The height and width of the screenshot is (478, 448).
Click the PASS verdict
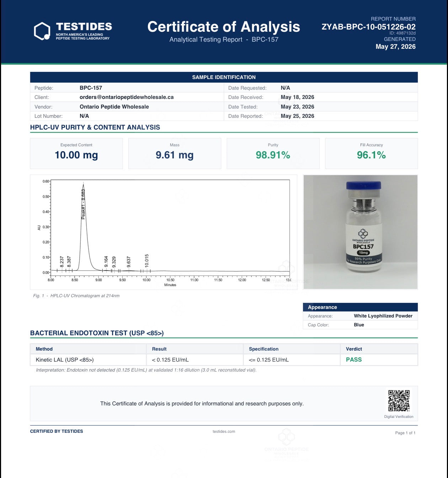point(354,360)
